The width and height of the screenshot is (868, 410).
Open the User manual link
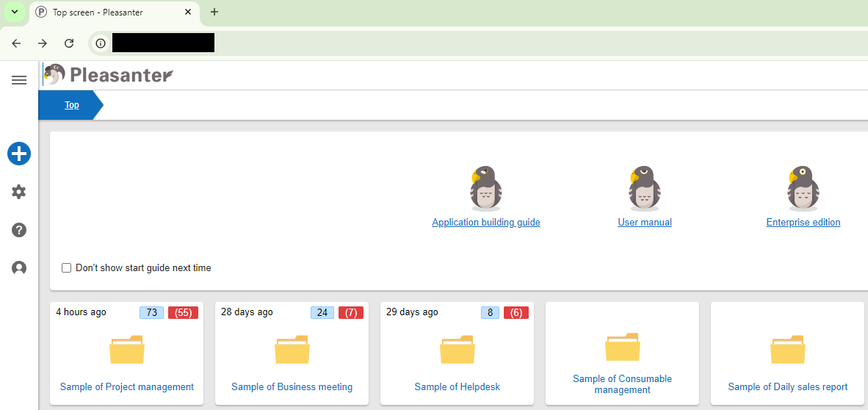point(645,223)
